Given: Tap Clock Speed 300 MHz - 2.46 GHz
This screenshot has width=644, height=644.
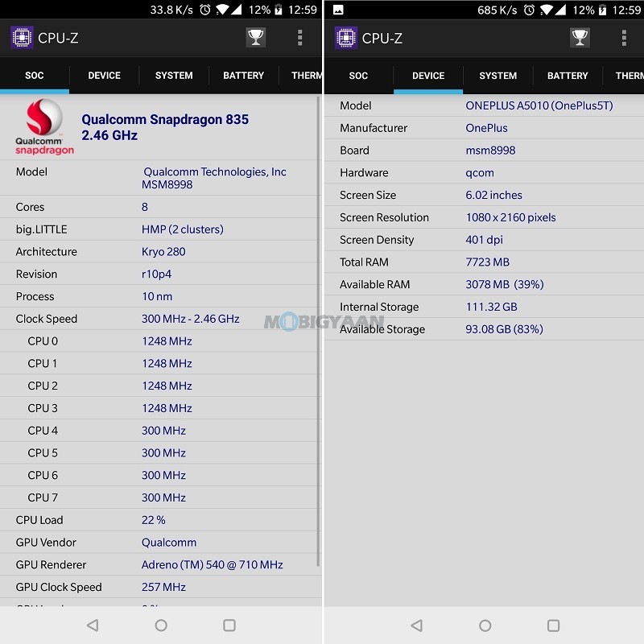Looking at the screenshot, I should click(x=191, y=319).
